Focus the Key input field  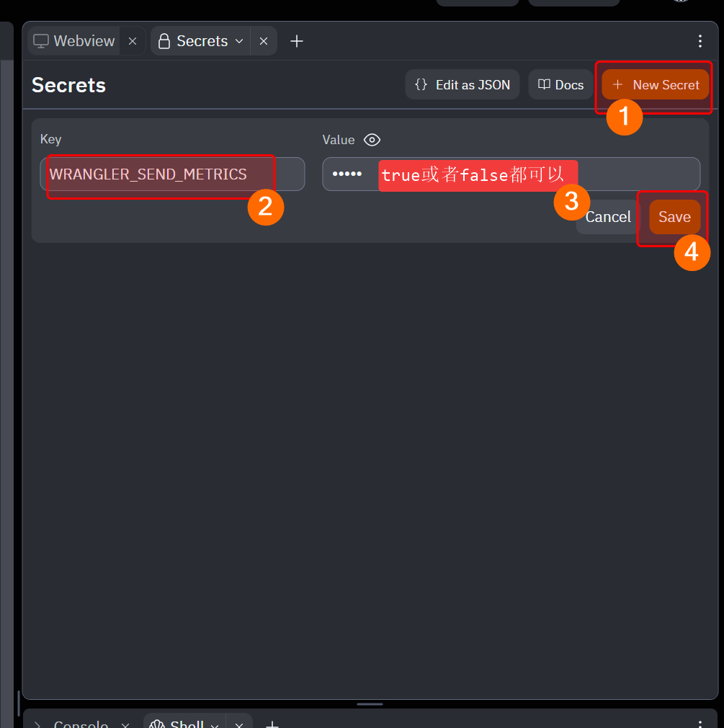coord(172,174)
